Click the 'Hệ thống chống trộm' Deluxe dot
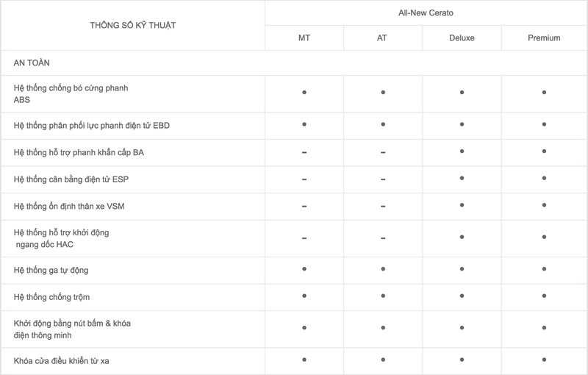 [x=462, y=296]
